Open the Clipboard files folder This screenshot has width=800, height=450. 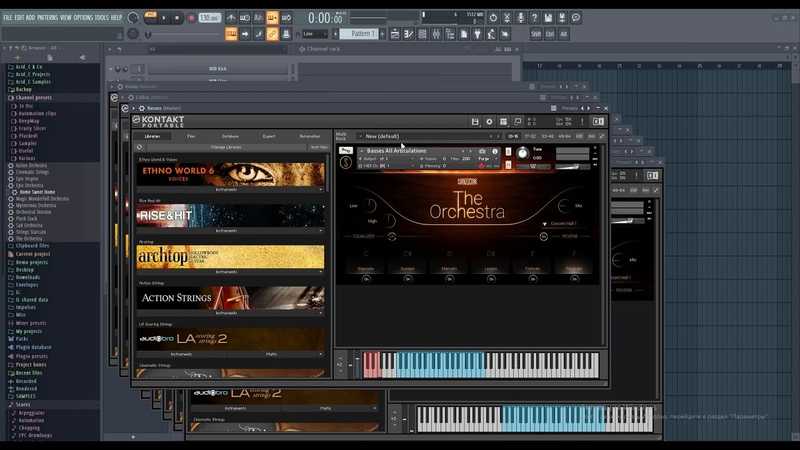pos(32,246)
